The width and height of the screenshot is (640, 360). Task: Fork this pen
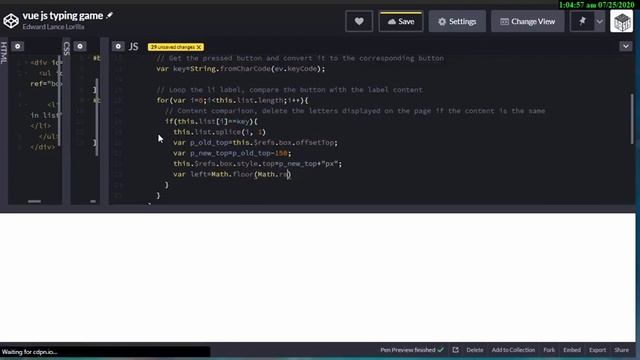(x=549, y=350)
